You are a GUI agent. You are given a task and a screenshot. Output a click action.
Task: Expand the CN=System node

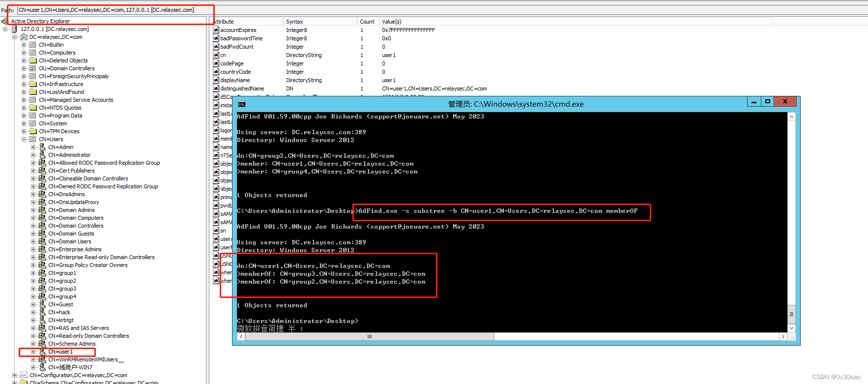click(24, 123)
